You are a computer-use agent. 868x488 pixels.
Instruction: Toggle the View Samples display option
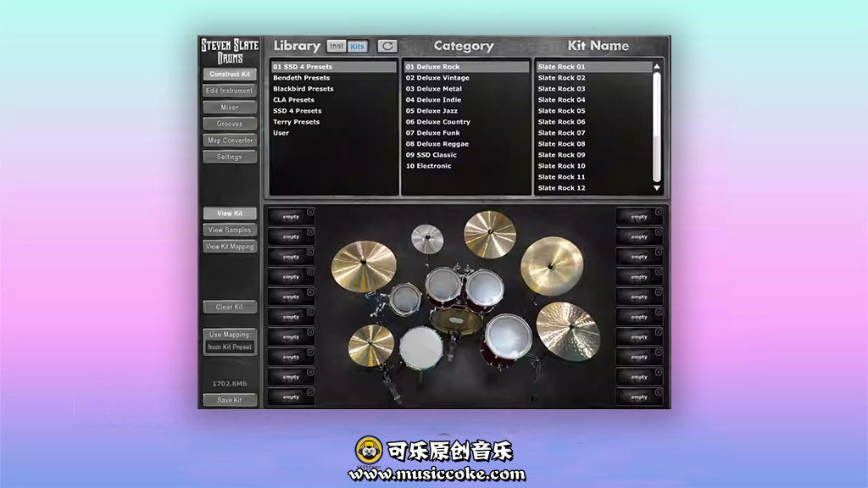(230, 230)
